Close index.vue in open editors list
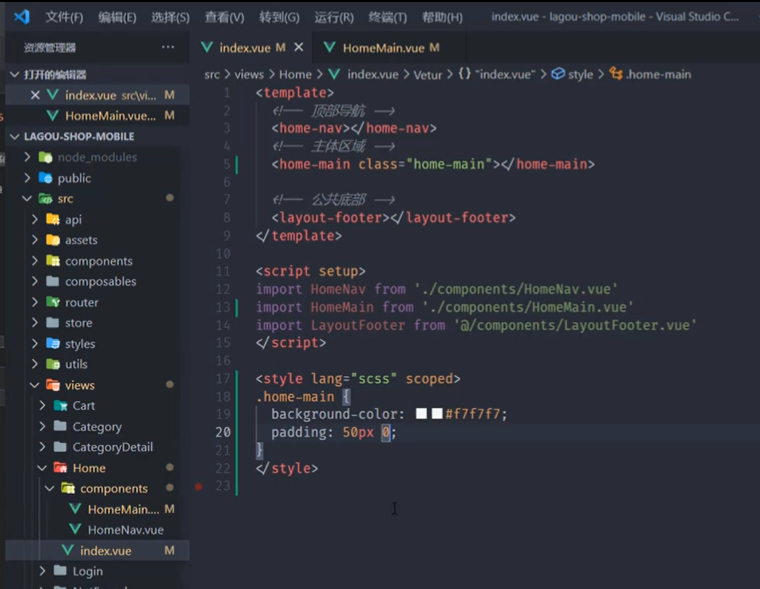Viewport: 760px width, 589px height. [x=35, y=95]
